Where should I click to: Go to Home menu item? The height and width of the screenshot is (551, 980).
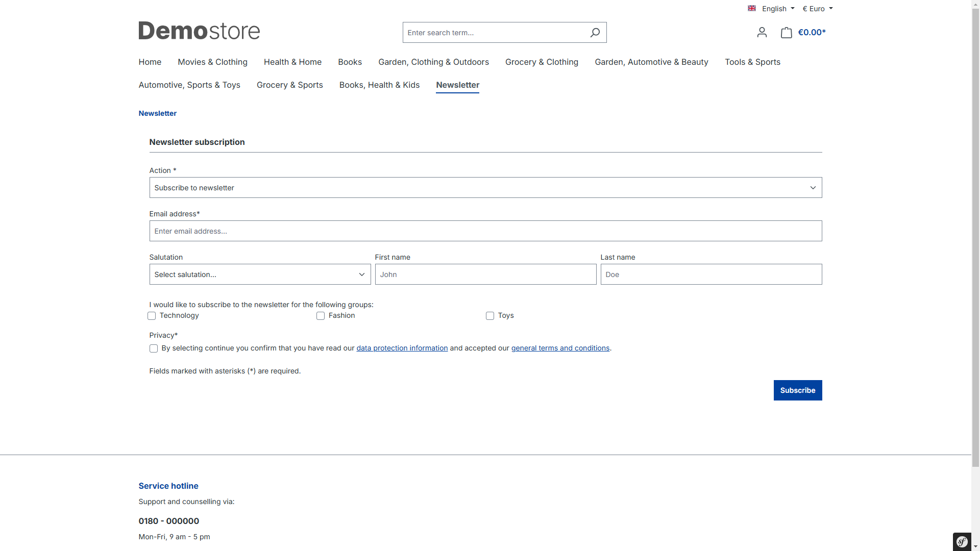pos(150,62)
